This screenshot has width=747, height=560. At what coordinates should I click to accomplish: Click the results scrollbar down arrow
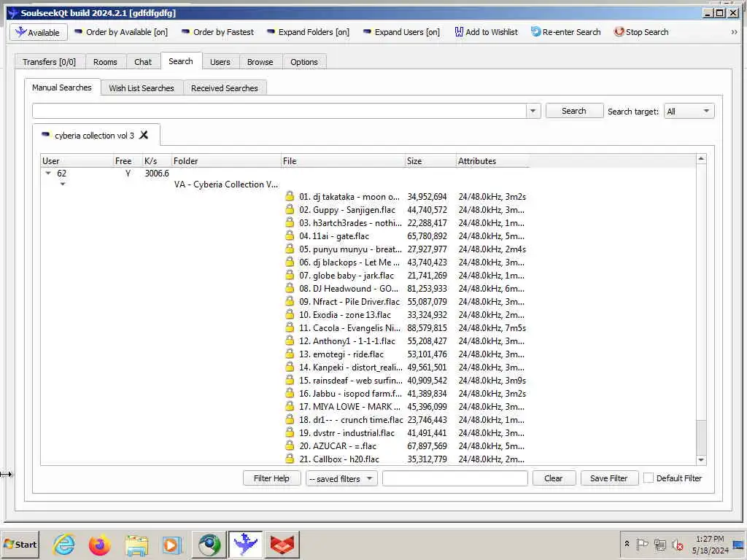(701, 459)
